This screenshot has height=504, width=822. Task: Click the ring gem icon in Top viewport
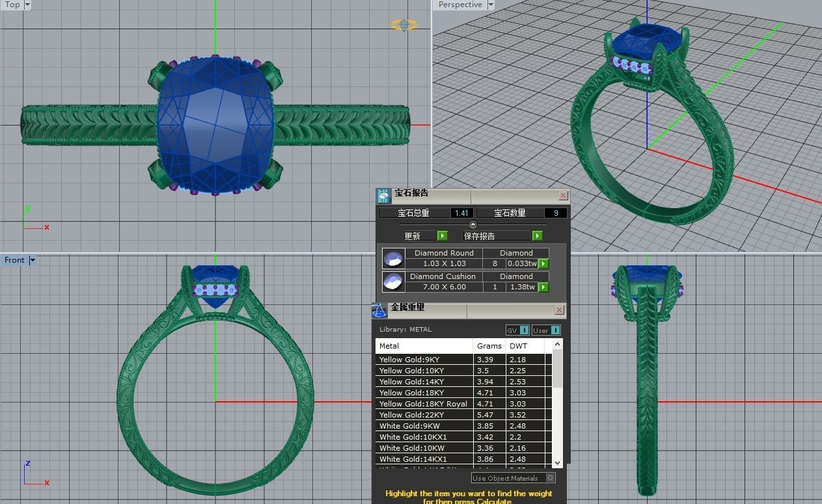pyautogui.click(x=404, y=25)
